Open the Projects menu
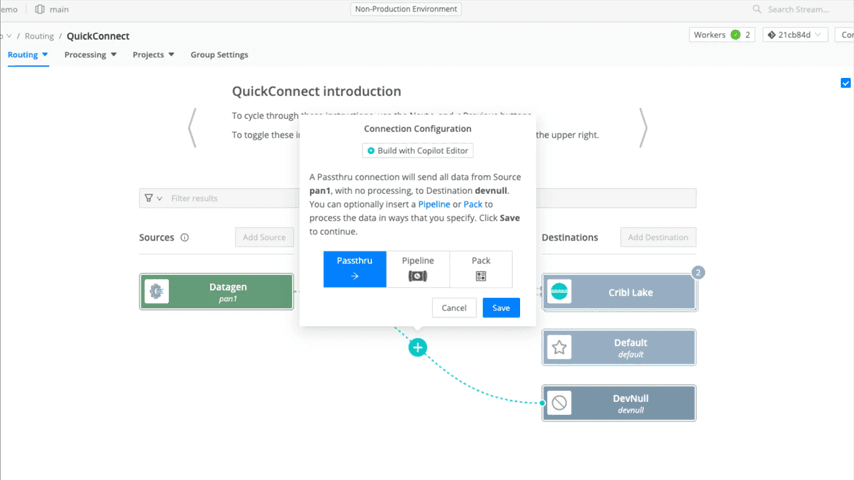854x480 pixels. tap(153, 55)
